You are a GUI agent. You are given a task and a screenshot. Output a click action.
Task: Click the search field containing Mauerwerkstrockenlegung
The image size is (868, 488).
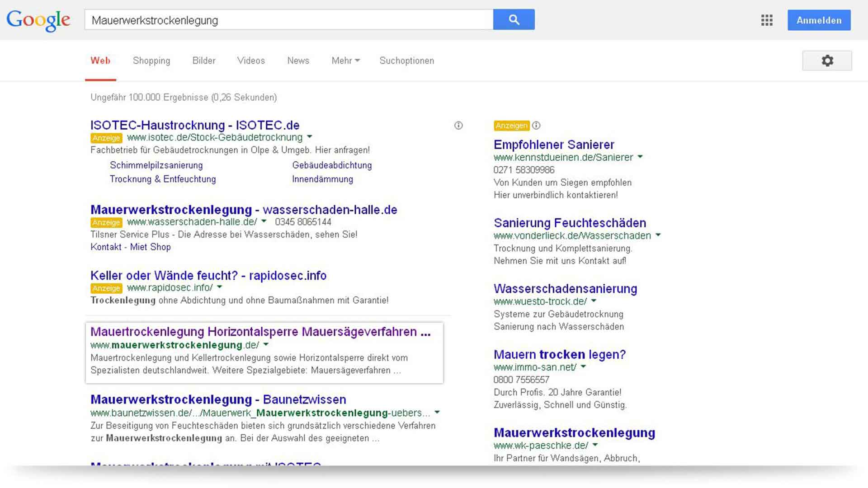click(288, 20)
